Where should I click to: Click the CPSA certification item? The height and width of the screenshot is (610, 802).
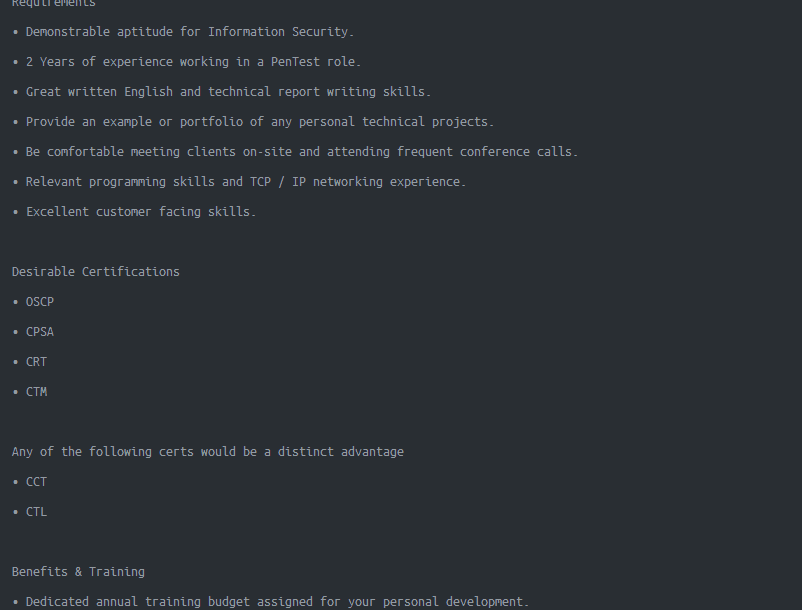tap(40, 332)
